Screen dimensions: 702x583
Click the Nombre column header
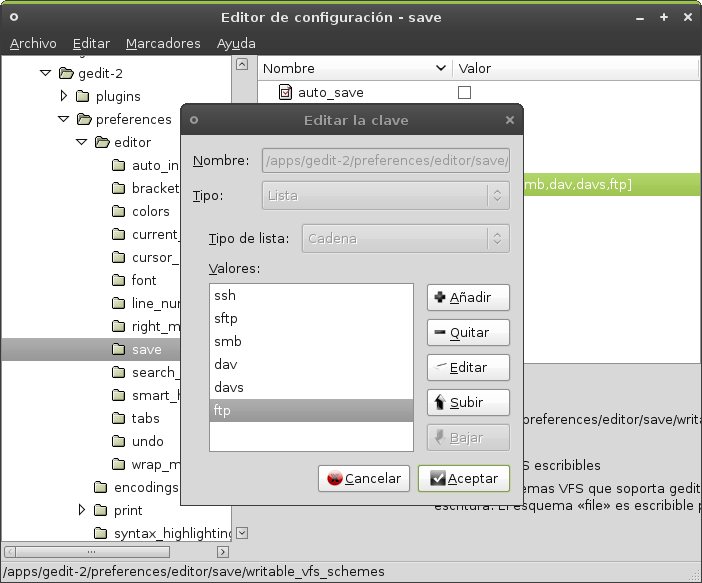(355, 69)
